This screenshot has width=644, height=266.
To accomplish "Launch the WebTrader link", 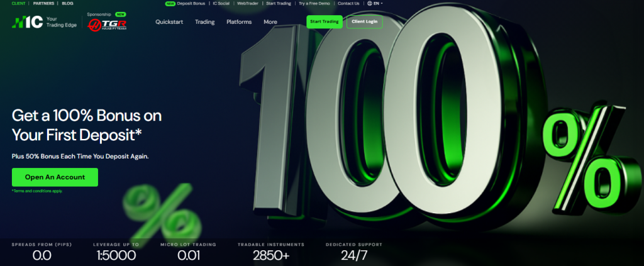I will pos(248,3).
